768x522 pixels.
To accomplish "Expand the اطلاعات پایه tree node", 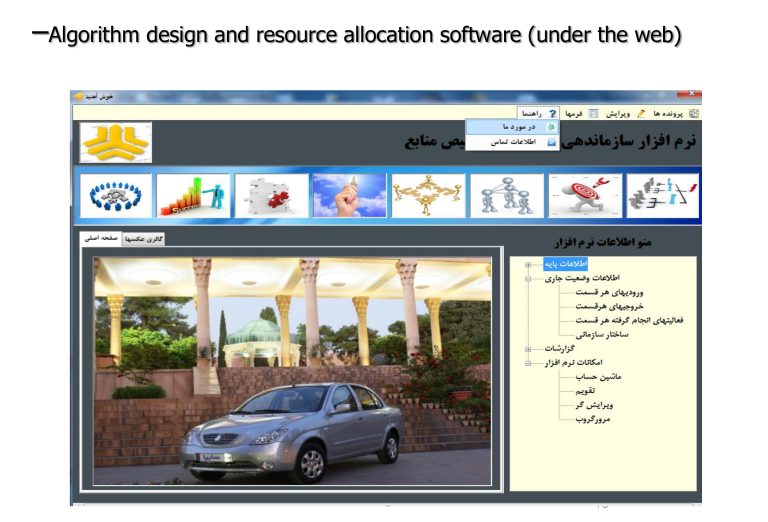I will tap(528, 265).
